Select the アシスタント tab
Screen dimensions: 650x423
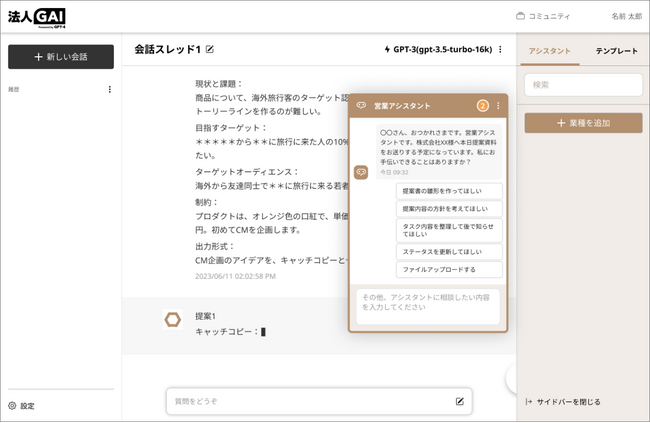coord(549,50)
